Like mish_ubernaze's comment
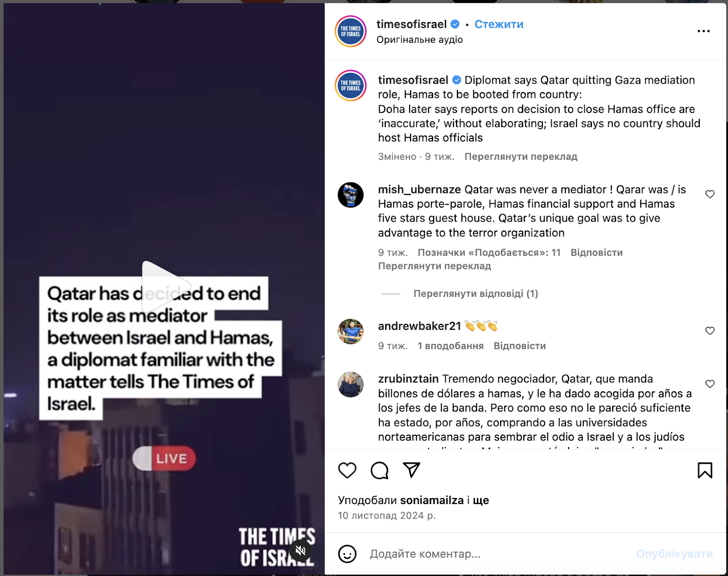 (710, 194)
